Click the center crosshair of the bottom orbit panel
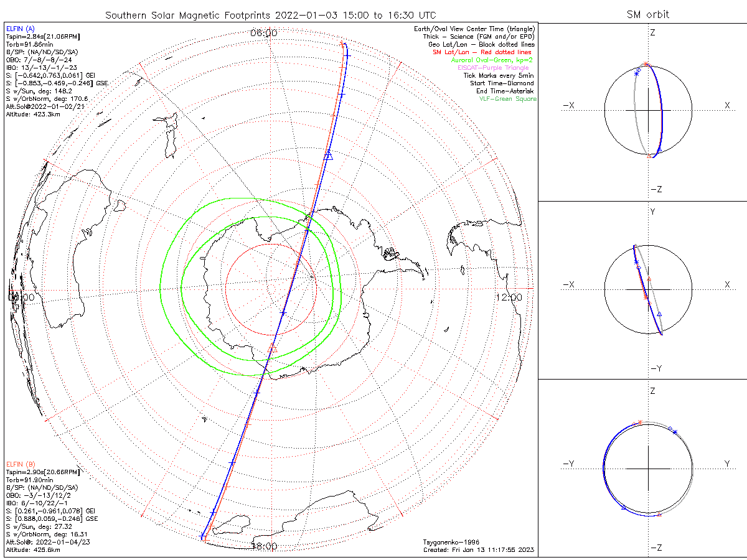This screenshot has height=560, width=747. pos(648,469)
